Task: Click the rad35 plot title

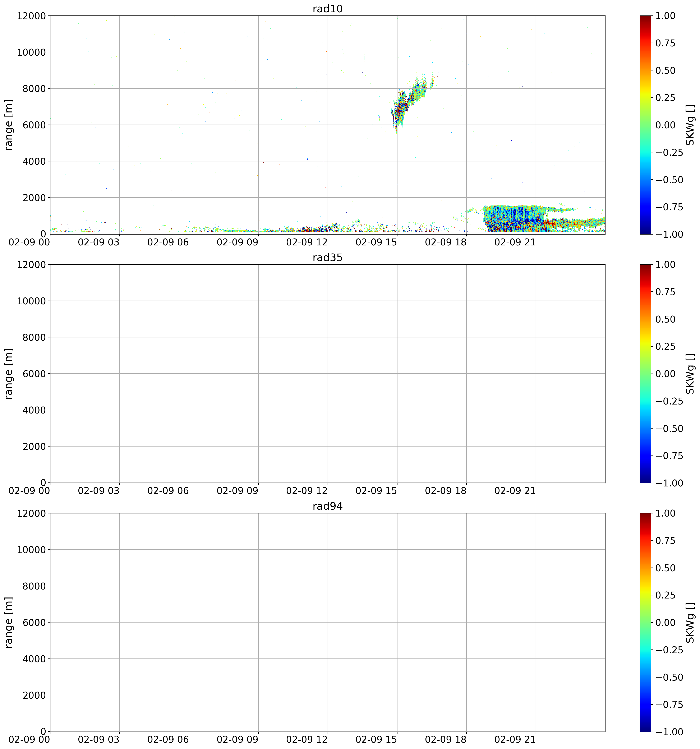Action: point(327,258)
